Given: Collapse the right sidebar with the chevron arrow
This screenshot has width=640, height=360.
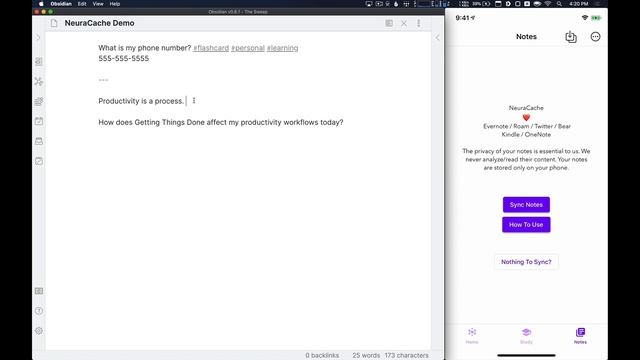Looking at the screenshot, I should [437, 38].
